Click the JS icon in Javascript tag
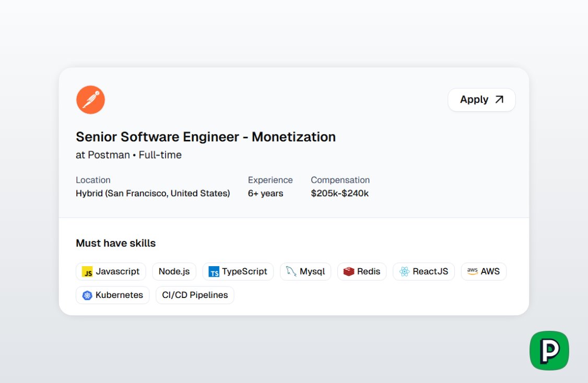 point(87,272)
